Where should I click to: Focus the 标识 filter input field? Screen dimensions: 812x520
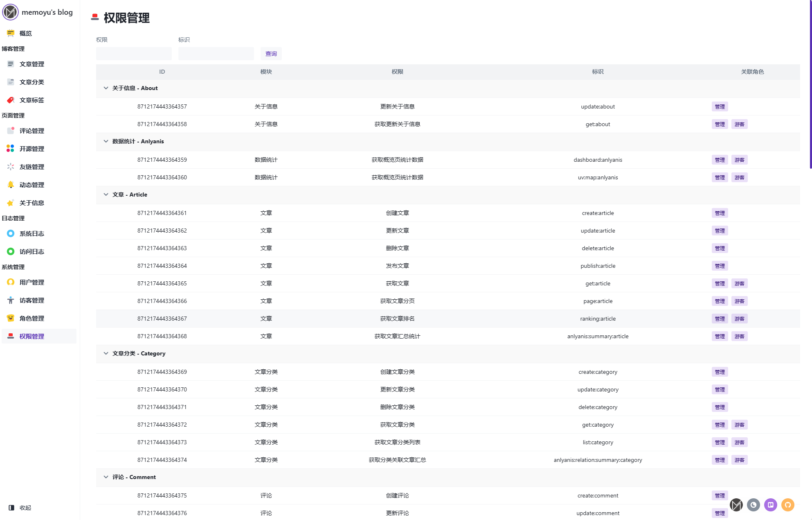click(x=216, y=54)
